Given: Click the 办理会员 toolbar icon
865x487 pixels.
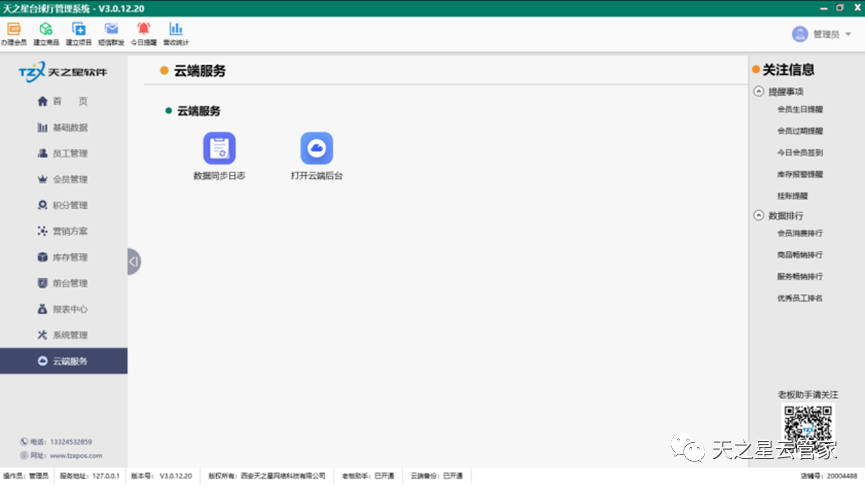Looking at the screenshot, I should click(x=13, y=30).
